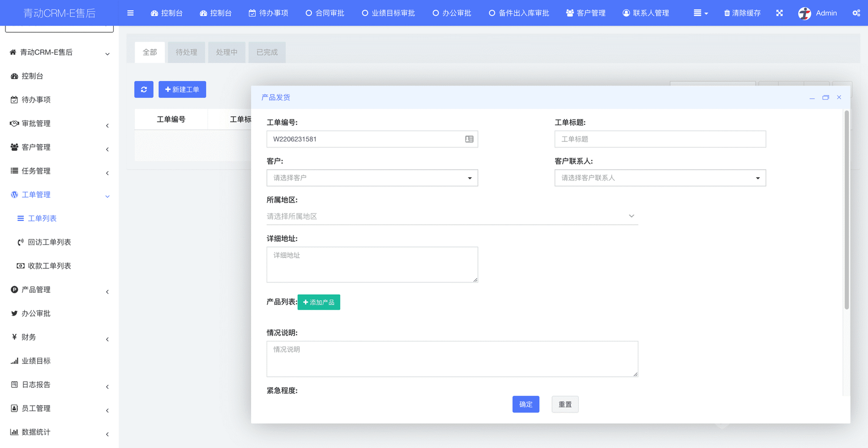Click the fullscreen expand icon in header
Screen dimensions: 868x448
coord(779,13)
